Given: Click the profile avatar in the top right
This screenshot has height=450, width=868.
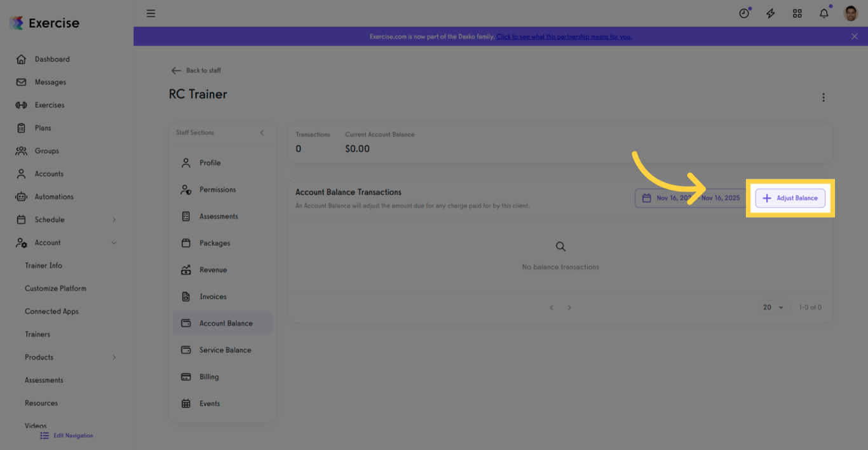Looking at the screenshot, I should coord(850,13).
